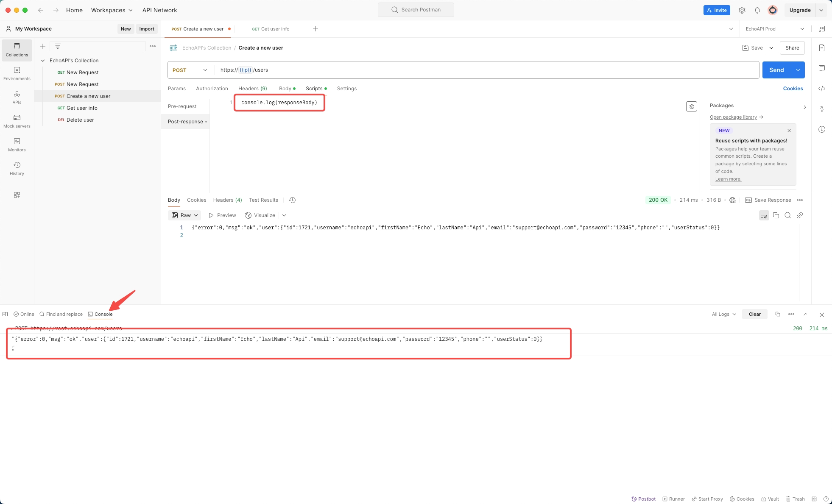Open the request info icon in right sidebar
The height and width of the screenshot is (504, 832).
point(822,129)
